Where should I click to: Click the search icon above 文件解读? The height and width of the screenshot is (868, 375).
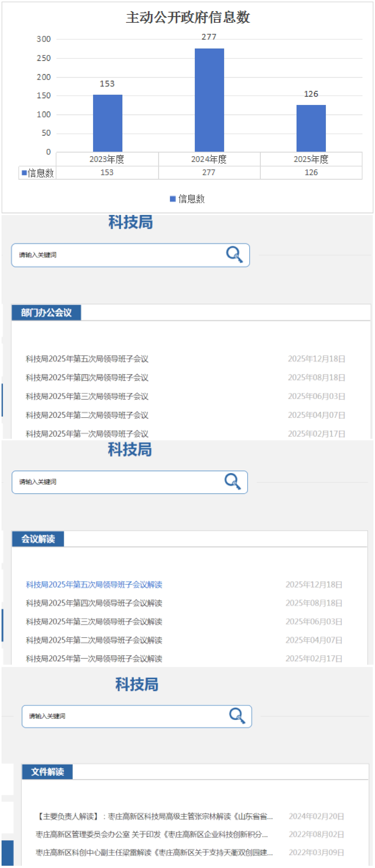tap(237, 716)
